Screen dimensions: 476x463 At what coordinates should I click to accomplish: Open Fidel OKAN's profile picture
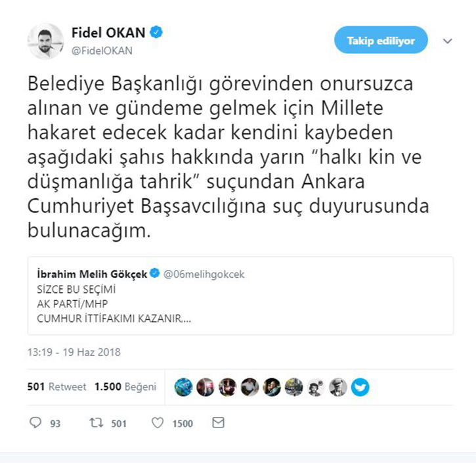(45, 41)
